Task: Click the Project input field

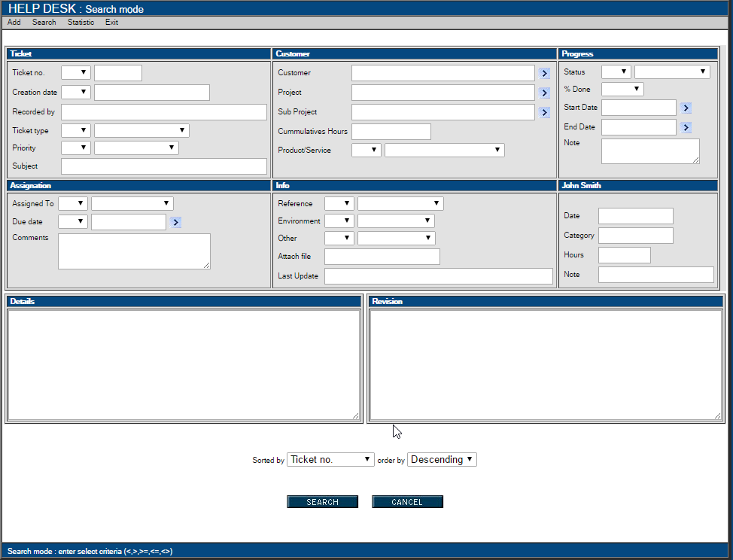Action: pos(443,93)
